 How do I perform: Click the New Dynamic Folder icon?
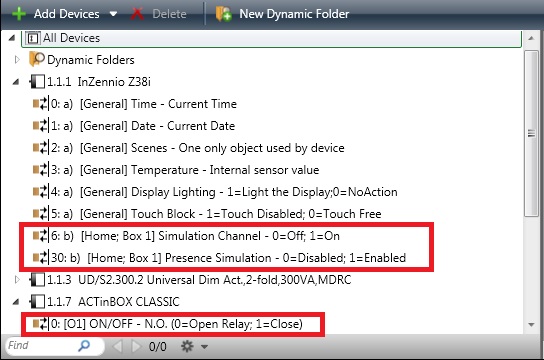point(223,14)
